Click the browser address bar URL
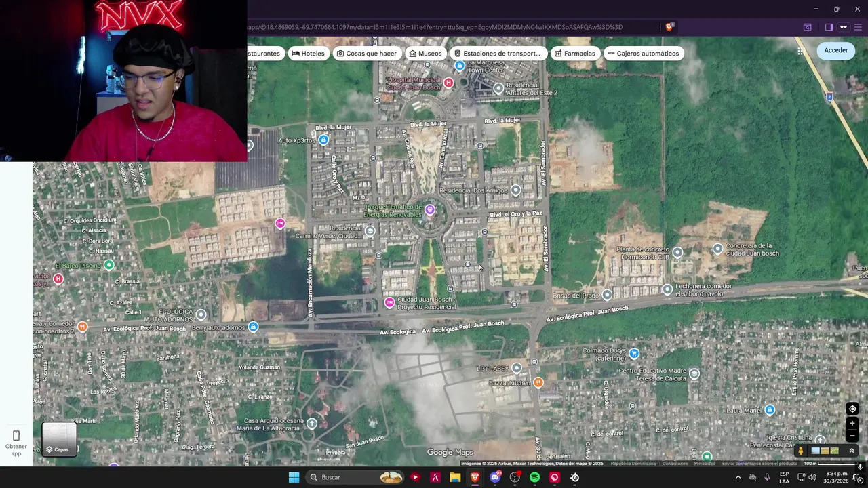Viewport: 868px width, 488px height. (435, 27)
